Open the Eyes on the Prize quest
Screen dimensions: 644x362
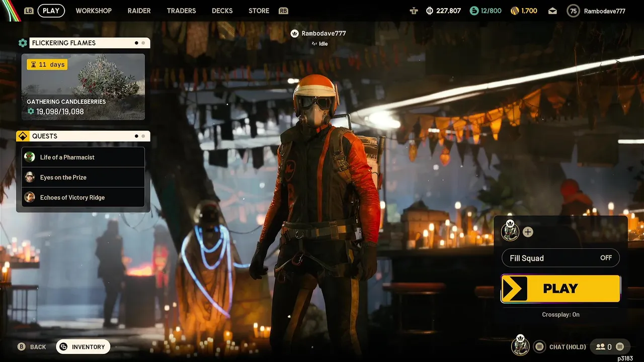coord(83,177)
